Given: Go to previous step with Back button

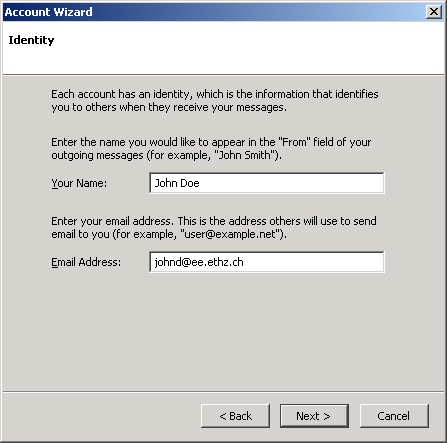Looking at the screenshot, I should pyautogui.click(x=235, y=416).
